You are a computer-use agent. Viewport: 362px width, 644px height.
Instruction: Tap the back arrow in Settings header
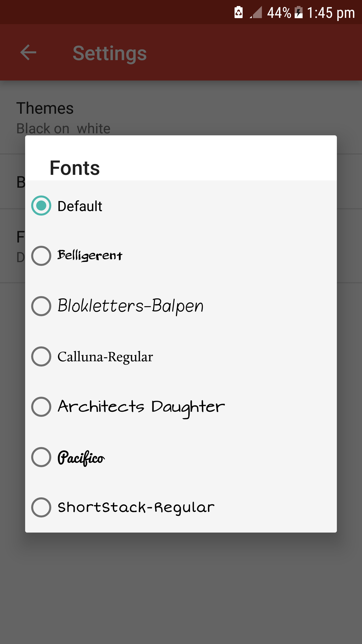tap(28, 53)
